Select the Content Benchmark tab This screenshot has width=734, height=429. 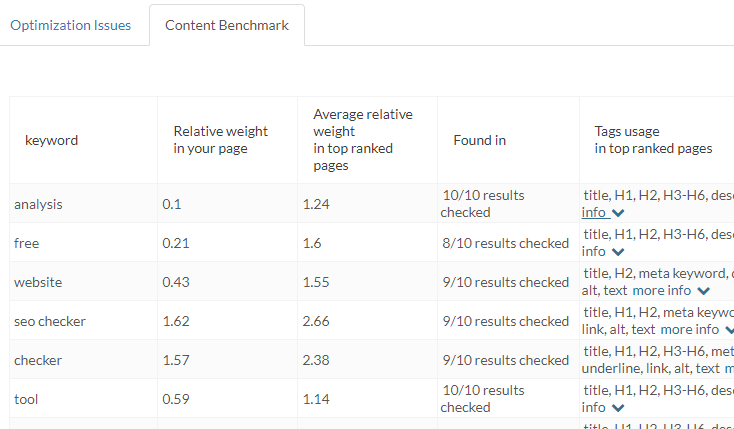[227, 25]
